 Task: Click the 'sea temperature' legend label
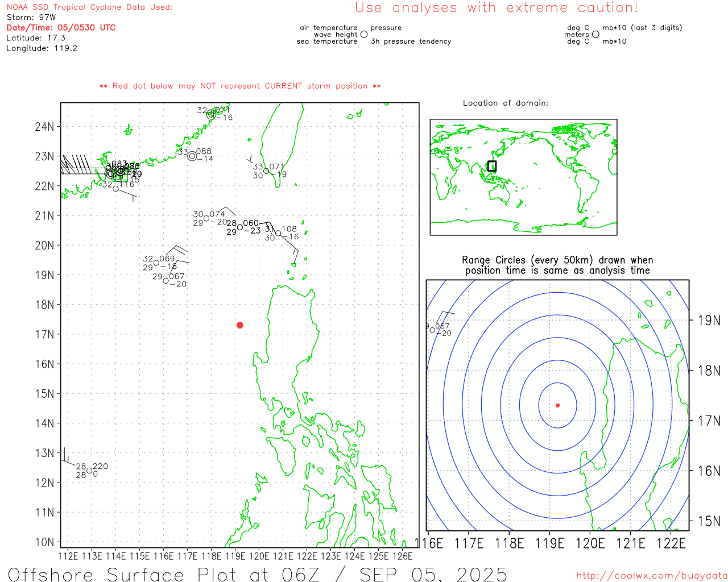pos(327,41)
